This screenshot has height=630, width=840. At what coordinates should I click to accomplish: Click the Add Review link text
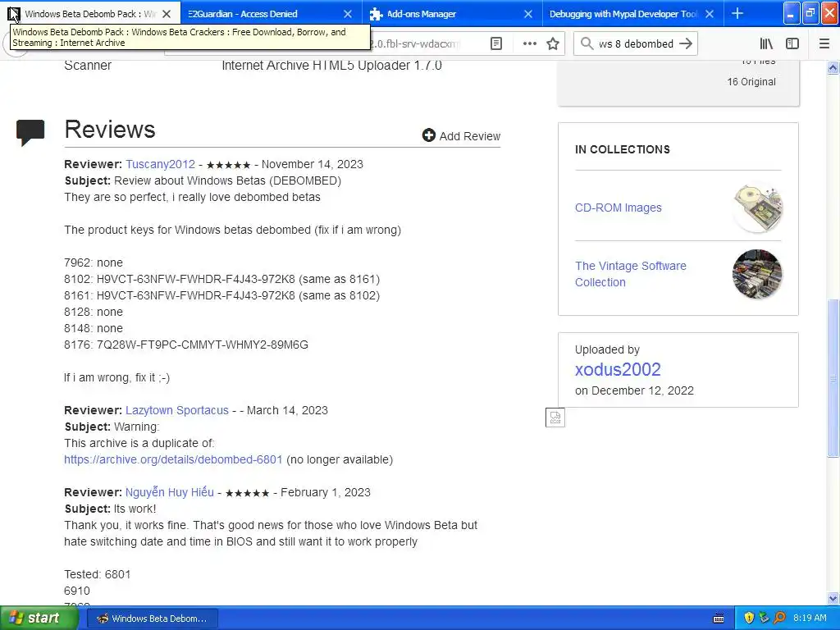(470, 136)
